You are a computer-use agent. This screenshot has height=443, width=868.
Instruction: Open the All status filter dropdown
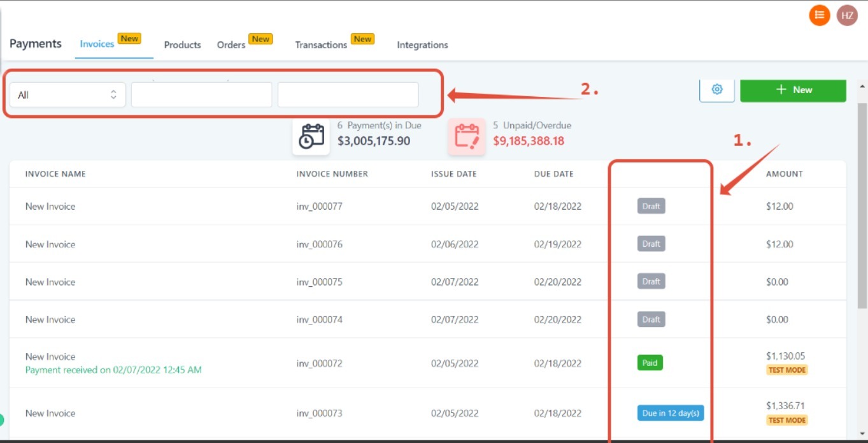(67, 95)
